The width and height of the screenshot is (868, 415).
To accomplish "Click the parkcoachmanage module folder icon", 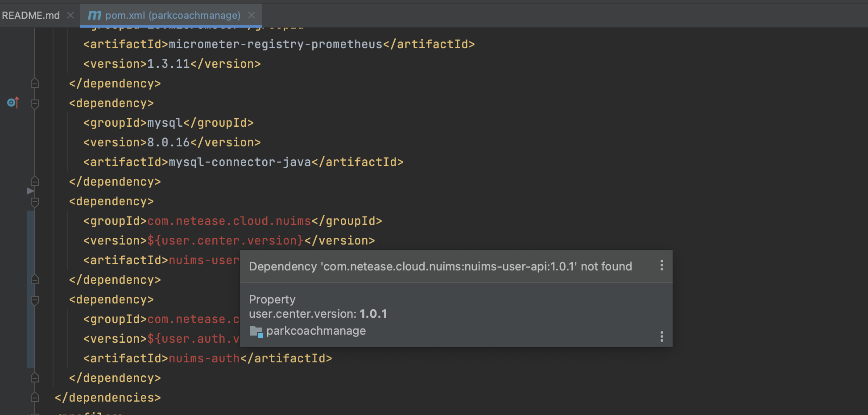I will coord(256,332).
